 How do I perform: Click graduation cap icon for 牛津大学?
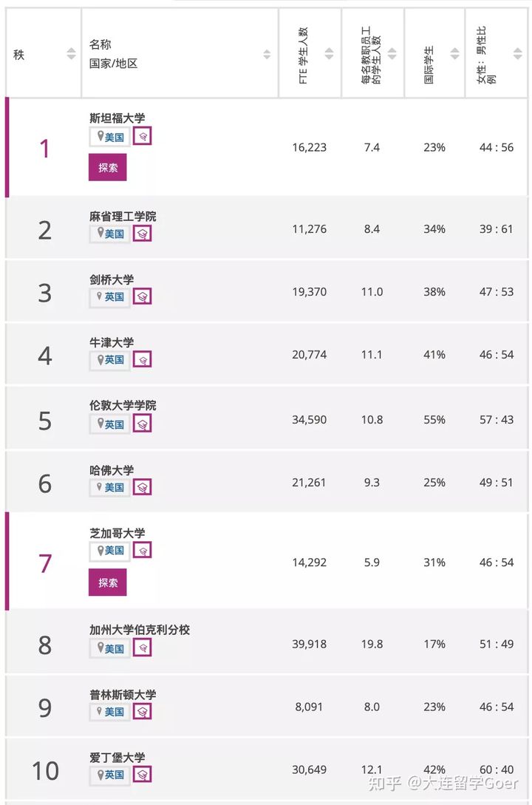pos(142,359)
